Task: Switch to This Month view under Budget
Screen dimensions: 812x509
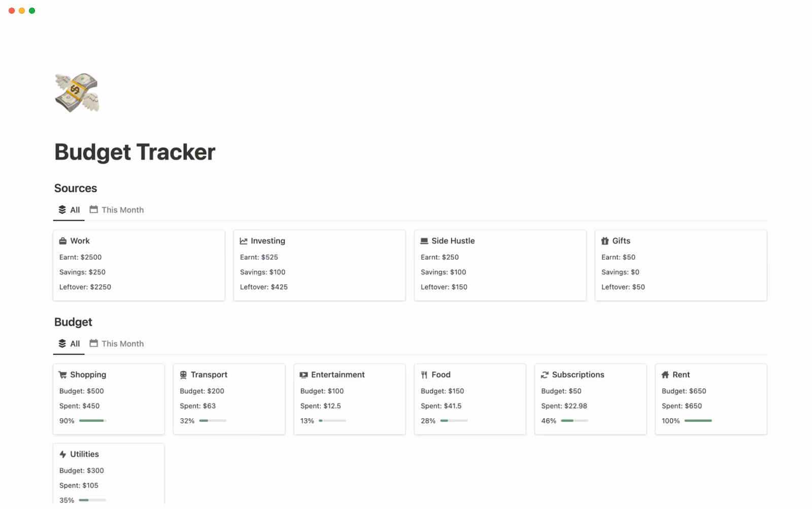Action: pyautogui.click(x=117, y=344)
